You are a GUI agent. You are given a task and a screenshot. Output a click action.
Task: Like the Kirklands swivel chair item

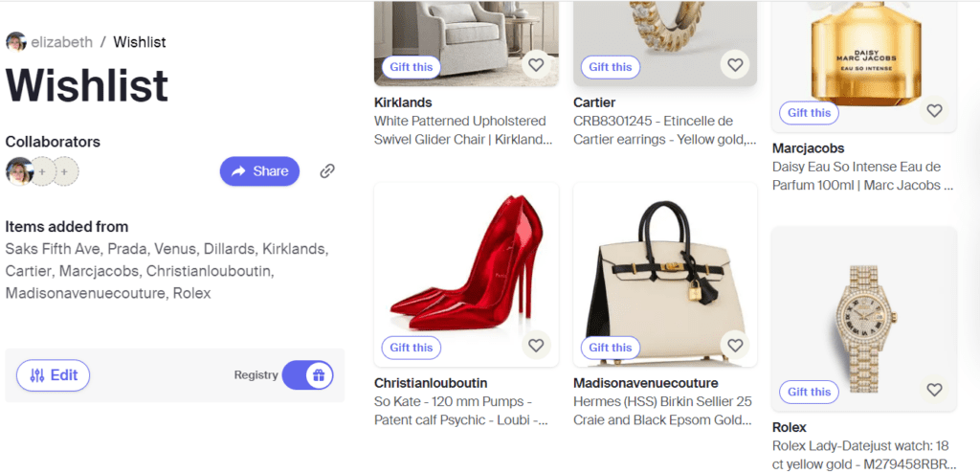point(536,66)
